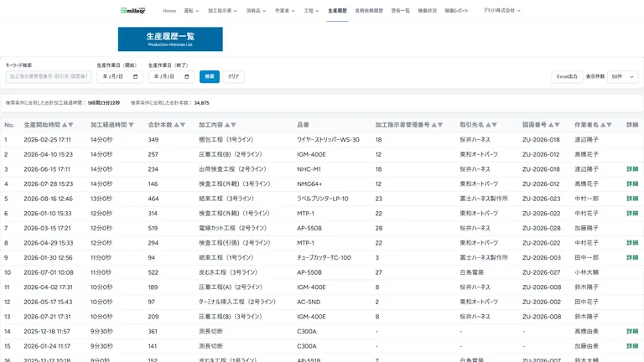This screenshot has height=362, width=644.
Task: Sort 作業者名 descending with the down arrow
Action: pyautogui.click(x=609, y=125)
